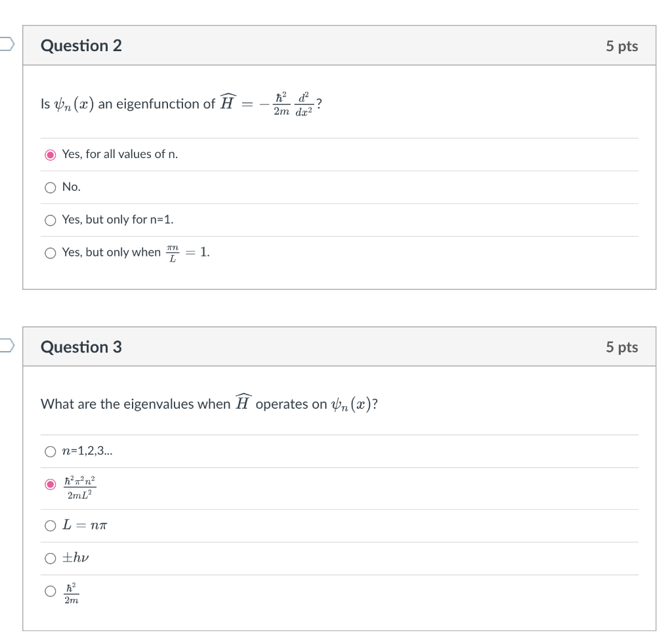This screenshot has height=639, width=672.
Task: Select 'Yes, for all values of n.' radio
Action: [51, 155]
